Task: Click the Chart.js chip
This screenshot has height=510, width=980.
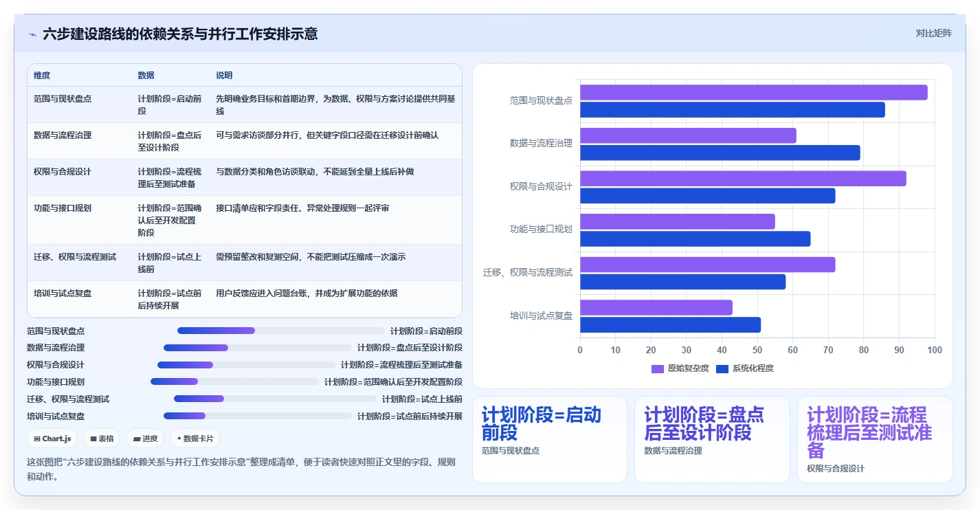Action: 52,439
